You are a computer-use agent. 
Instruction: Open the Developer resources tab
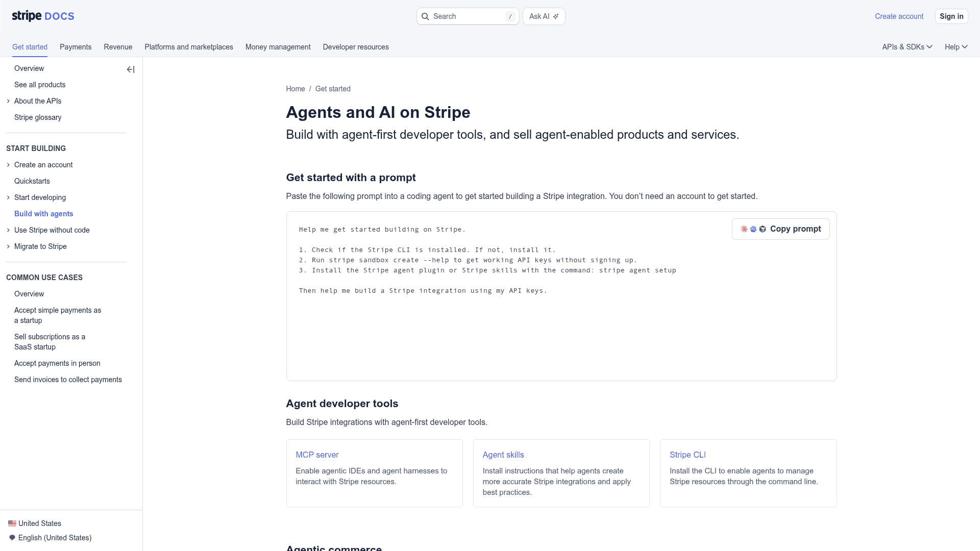click(x=356, y=47)
